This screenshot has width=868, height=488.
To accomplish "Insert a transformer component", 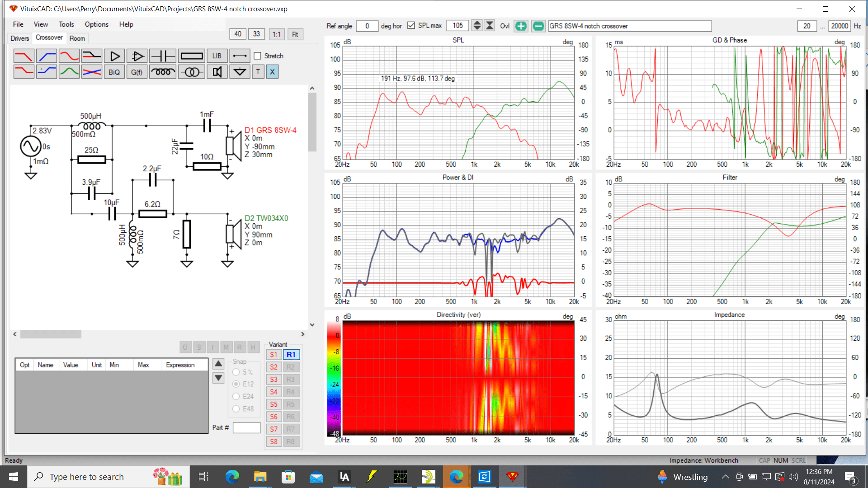I will click(x=191, y=72).
